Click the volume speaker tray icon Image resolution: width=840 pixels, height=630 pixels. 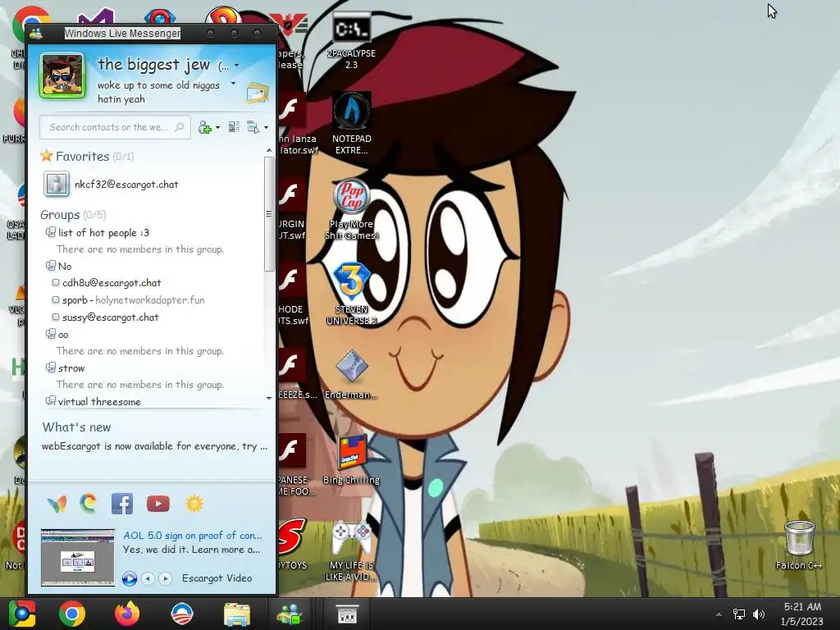click(759, 614)
